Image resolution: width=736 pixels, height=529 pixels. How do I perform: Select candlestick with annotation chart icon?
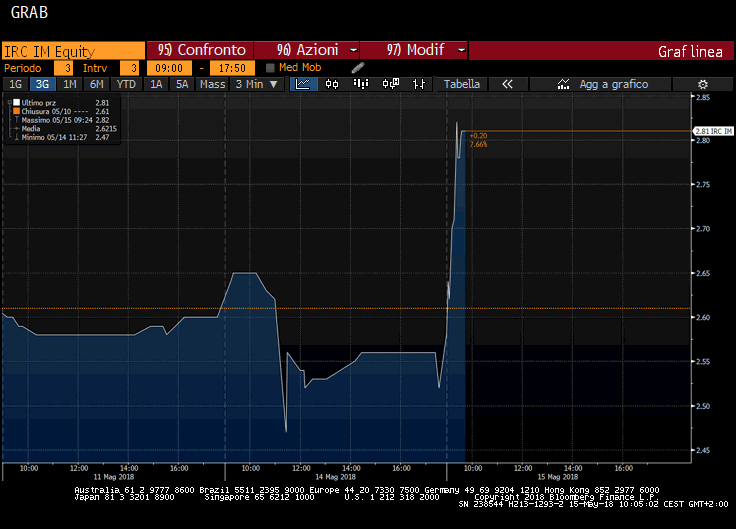[x=391, y=84]
